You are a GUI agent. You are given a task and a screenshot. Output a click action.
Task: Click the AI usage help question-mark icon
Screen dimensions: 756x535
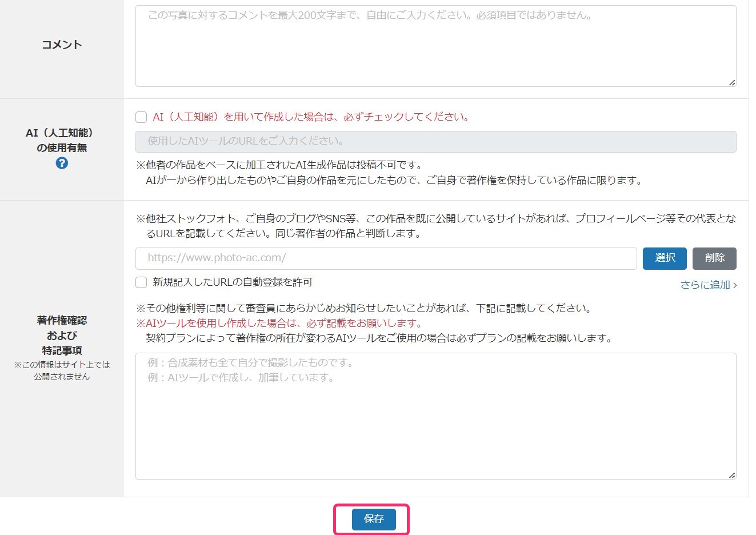(62, 163)
